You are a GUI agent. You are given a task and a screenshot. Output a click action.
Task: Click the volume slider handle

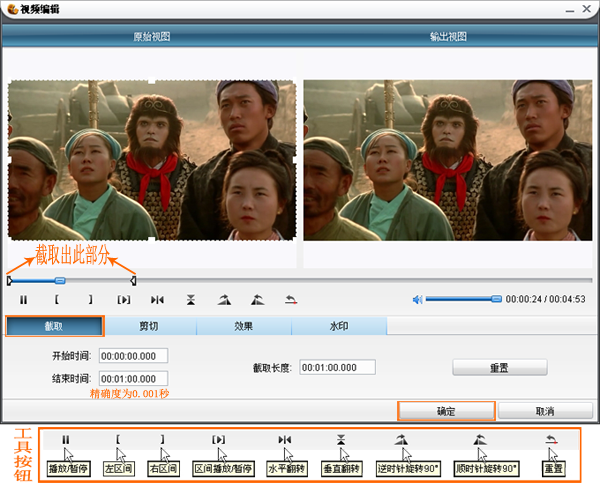[496, 299]
